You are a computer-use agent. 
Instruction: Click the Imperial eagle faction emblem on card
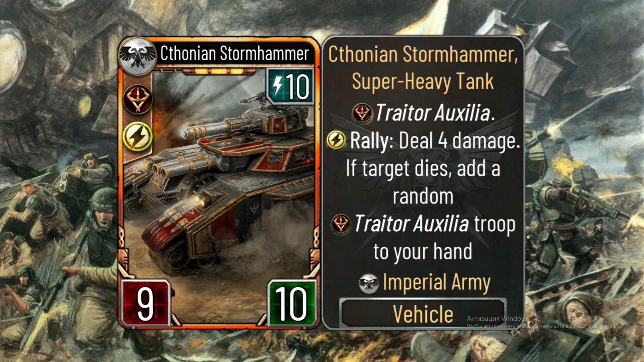(x=138, y=56)
